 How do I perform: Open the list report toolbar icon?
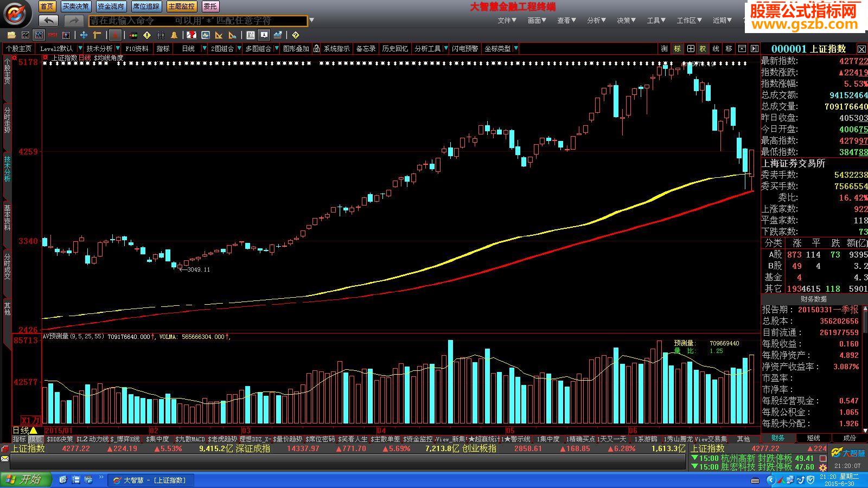[251, 35]
